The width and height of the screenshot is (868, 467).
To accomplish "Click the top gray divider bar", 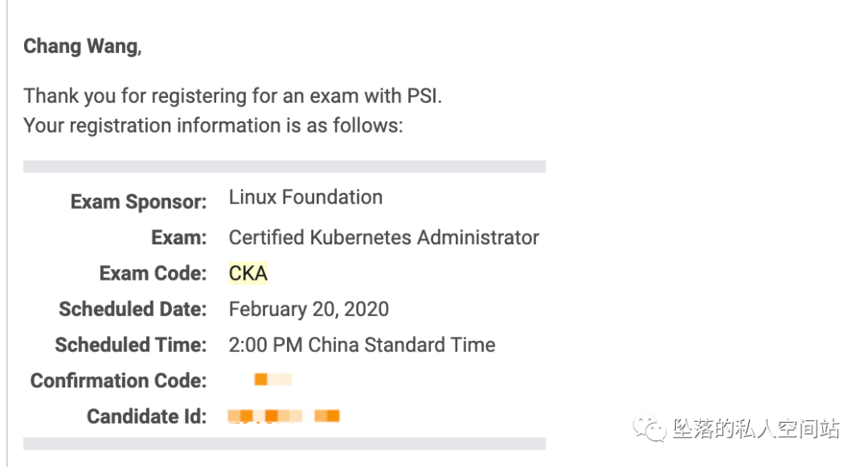I will (285, 166).
